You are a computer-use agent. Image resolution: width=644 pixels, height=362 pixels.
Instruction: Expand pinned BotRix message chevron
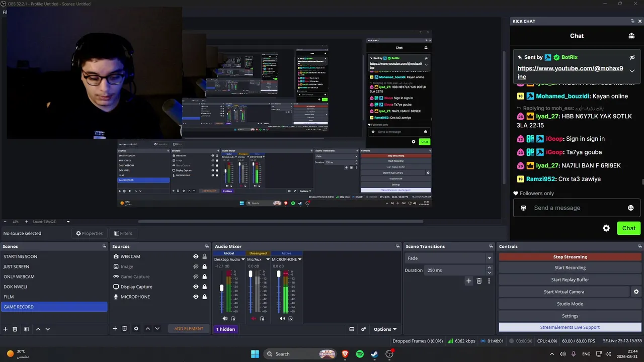click(x=632, y=71)
